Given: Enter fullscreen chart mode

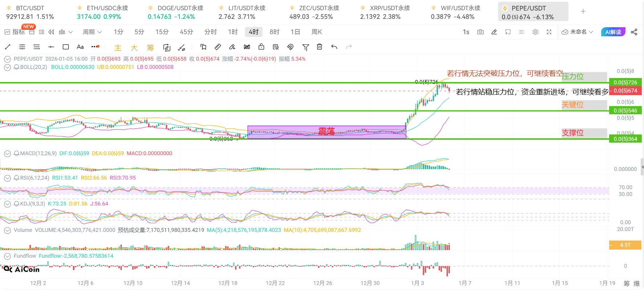Looking at the screenshot, I should pos(549,32).
